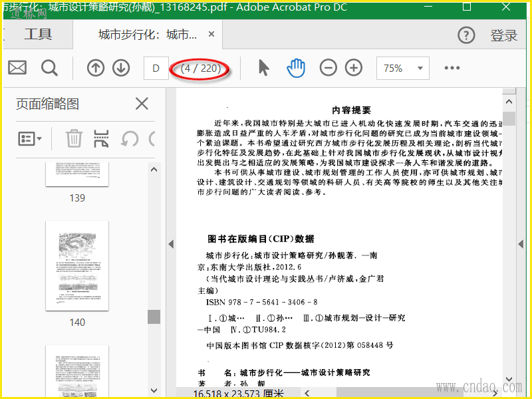532x399 pixels.
Task: Click the 登录 sign-in link
Action: [x=503, y=35]
